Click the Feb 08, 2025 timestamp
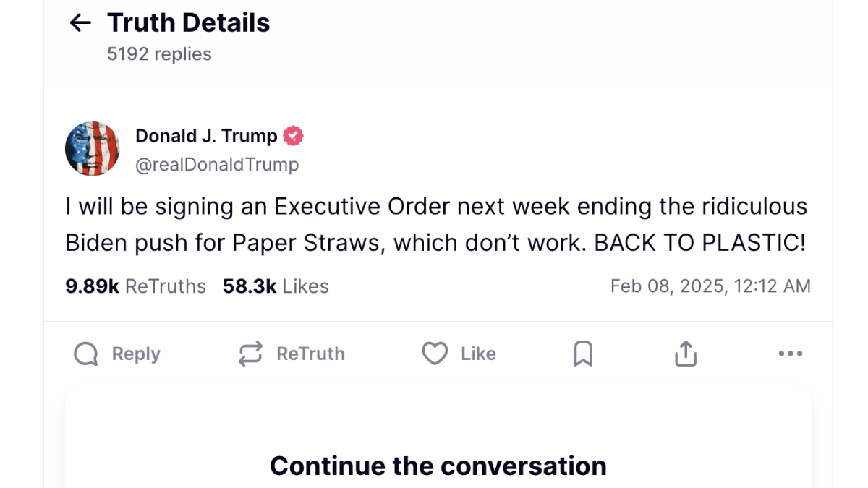Screen dimensions: 868x488 point(711,286)
